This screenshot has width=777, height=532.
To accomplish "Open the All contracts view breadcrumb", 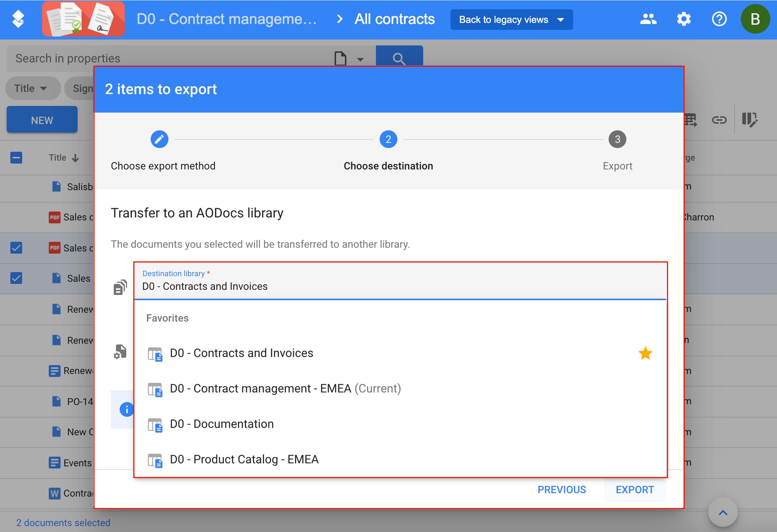I will [x=394, y=19].
